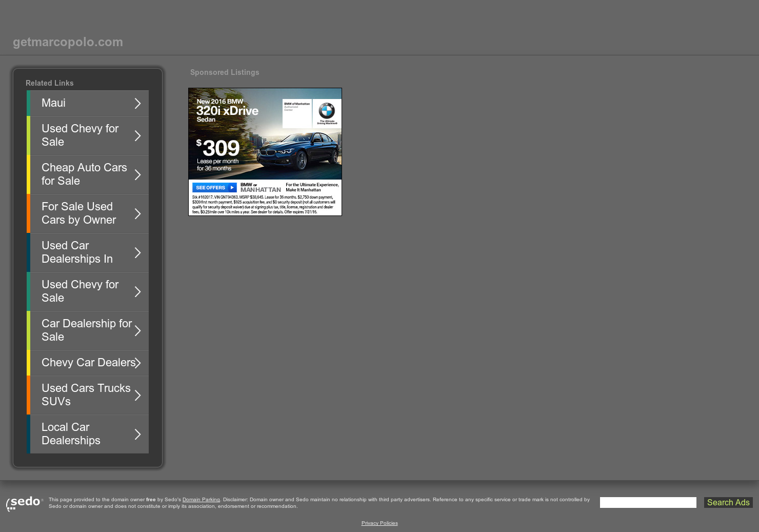Open the Car Dealership for Sale link
Screen dimensions: 759x532
pos(88,330)
